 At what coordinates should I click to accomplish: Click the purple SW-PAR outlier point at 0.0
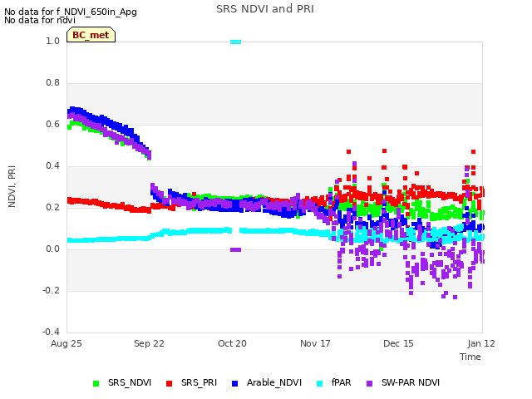pyautogui.click(x=236, y=249)
